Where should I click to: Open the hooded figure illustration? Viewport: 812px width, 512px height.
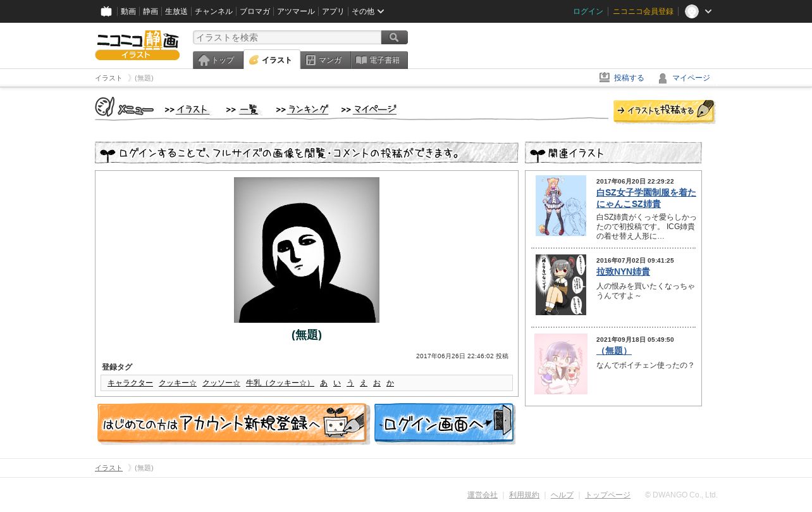tap(307, 250)
